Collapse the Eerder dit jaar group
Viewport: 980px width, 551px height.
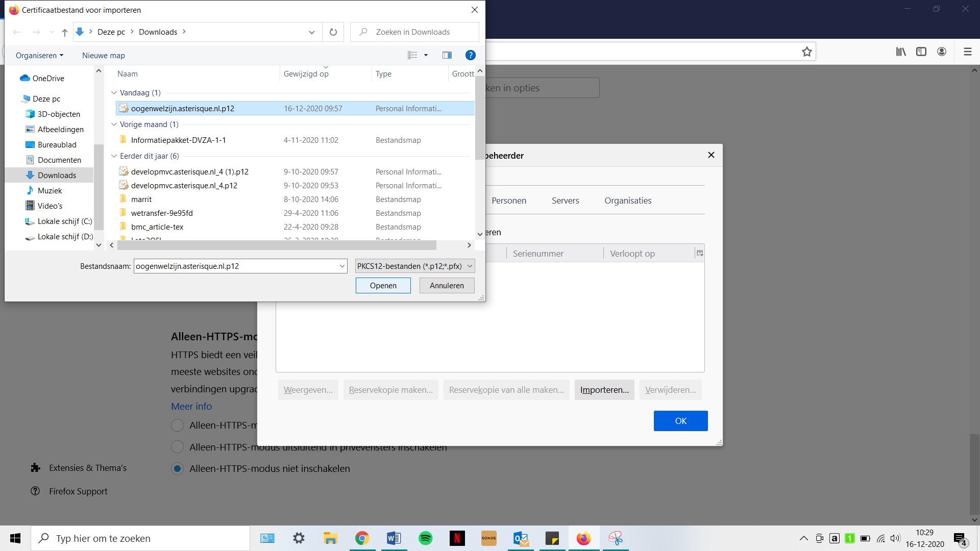[x=114, y=156]
